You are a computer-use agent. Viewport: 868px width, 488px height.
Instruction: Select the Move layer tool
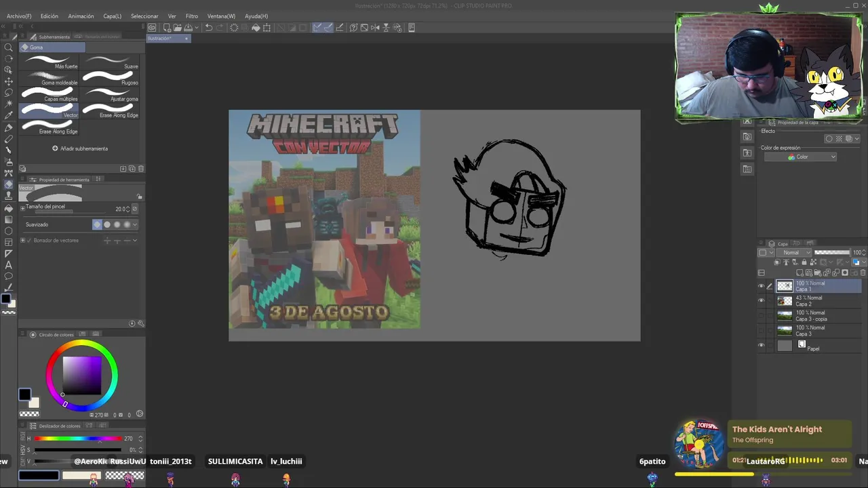[x=8, y=81]
